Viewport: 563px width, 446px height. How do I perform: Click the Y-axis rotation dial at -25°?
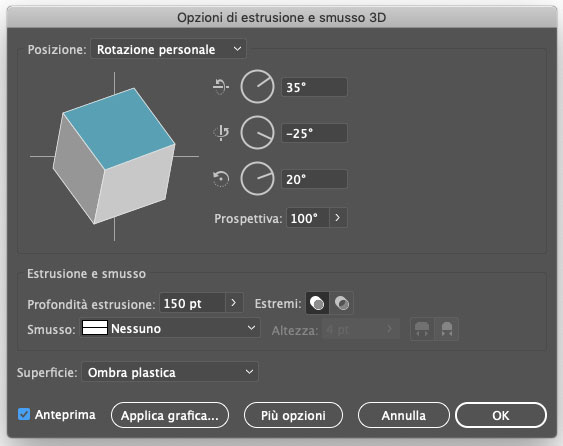pos(257,133)
